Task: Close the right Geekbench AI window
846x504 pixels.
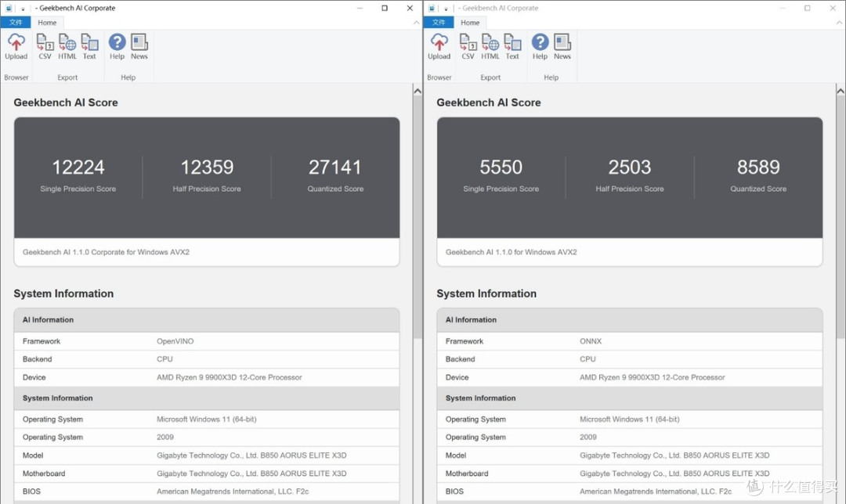Action: [x=833, y=8]
